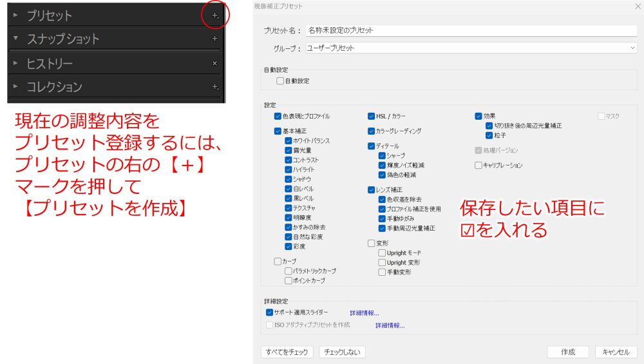Viewport: 644px width, 364px height.
Task: Open 詳細情報 link beside ISO アダプティブプリセット
Action: point(390,325)
